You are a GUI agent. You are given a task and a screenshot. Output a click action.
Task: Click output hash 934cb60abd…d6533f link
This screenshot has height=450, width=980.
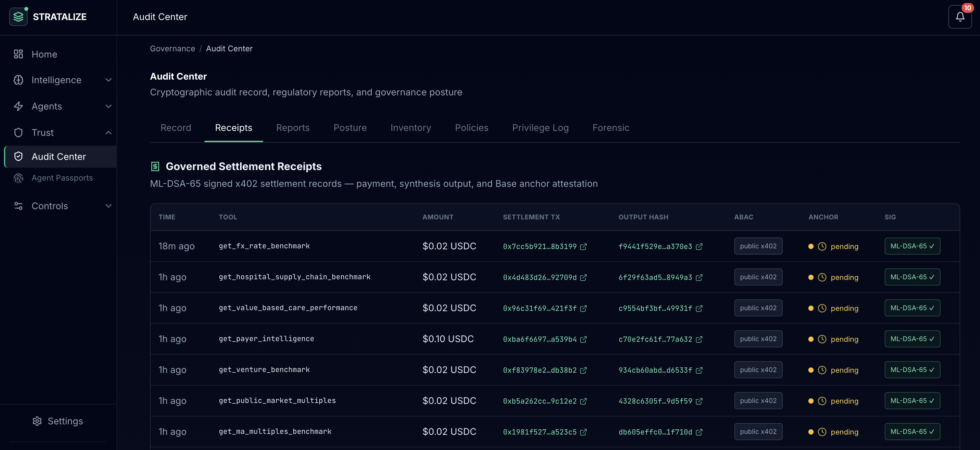coord(655,370)
